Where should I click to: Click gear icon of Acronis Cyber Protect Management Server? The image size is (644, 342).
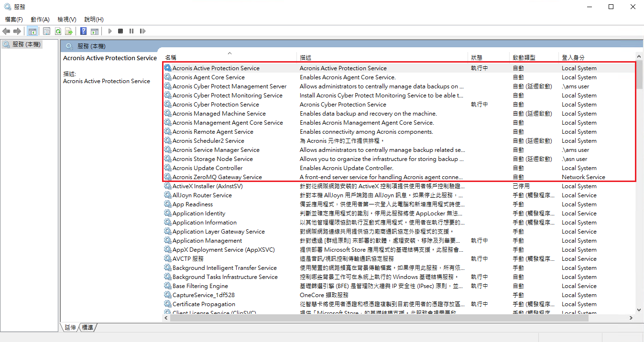pos(168,86)
